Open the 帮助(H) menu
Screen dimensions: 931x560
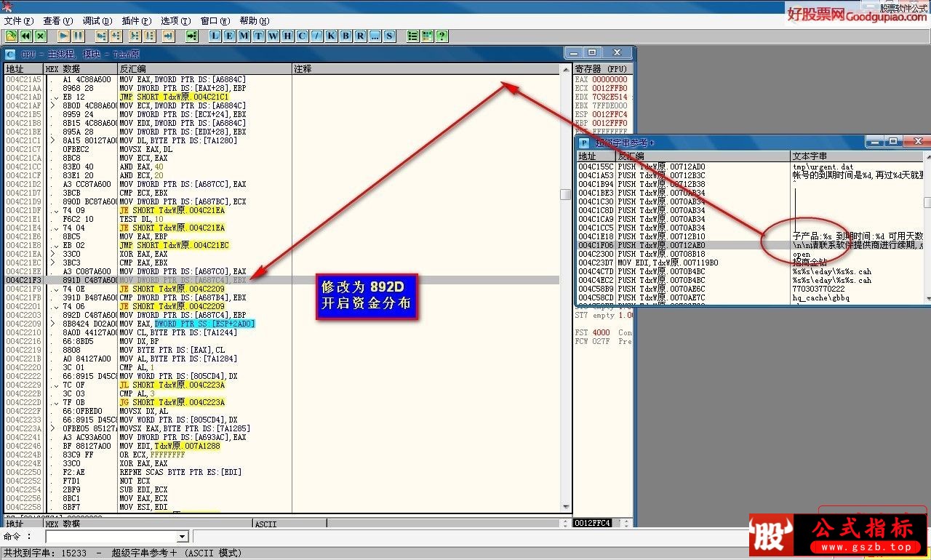click(x=254, y=21)
